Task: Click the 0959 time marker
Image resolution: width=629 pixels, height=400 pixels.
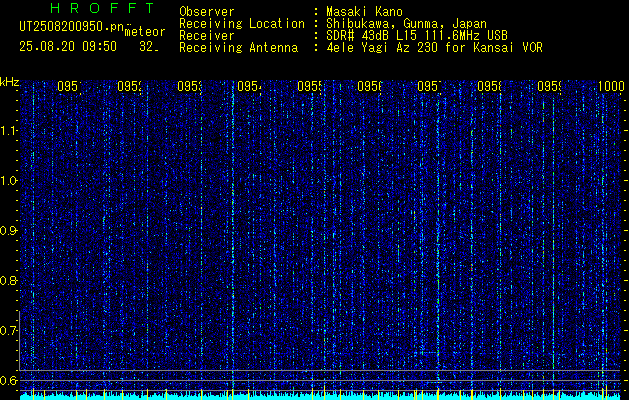Action: (x=549, y=86)
